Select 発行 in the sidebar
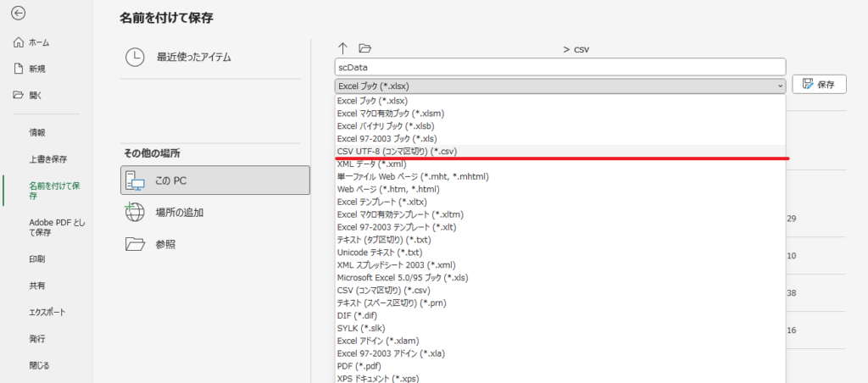868x383 pixels. pyautogui.click(x=37, y=338)
